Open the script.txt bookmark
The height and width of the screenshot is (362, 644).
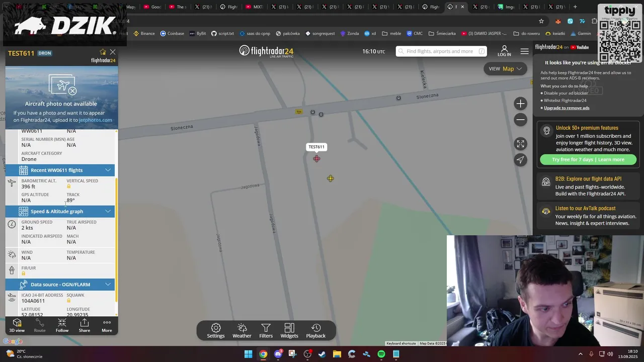(x=222, y=34)
